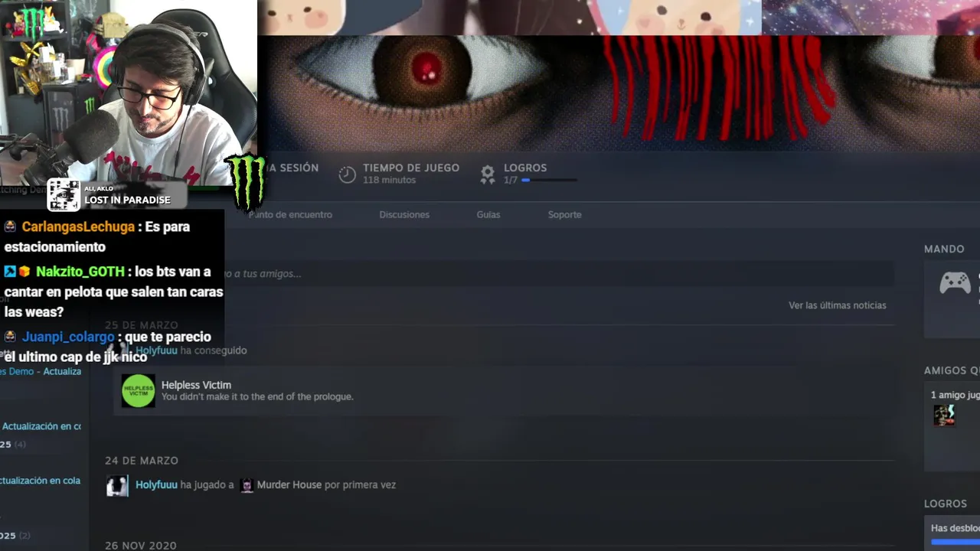The width and height of the screenshot is (980, 551).
Task: Click Nakzito_GOTH username in chat
Action: (80, 272)
